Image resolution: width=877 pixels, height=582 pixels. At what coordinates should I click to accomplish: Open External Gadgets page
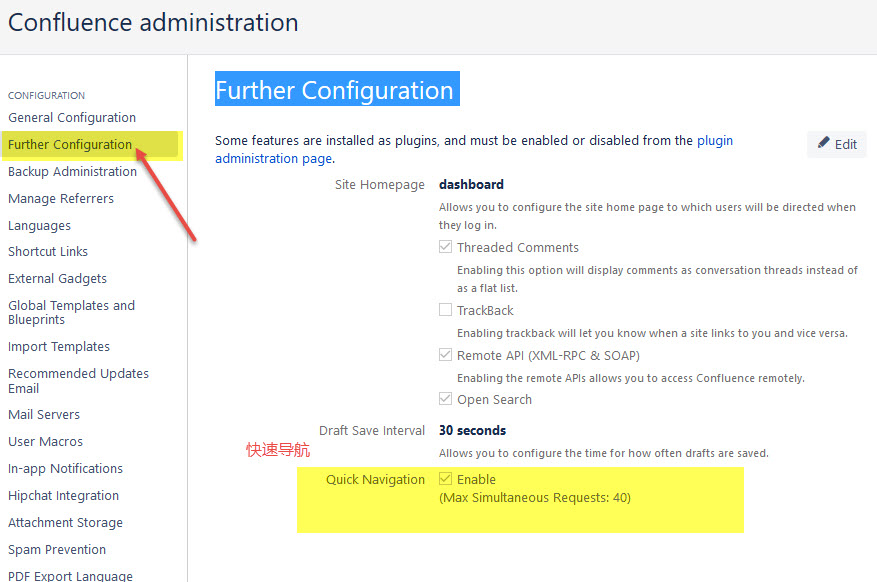pyautogui.click(x=57, y=278)
